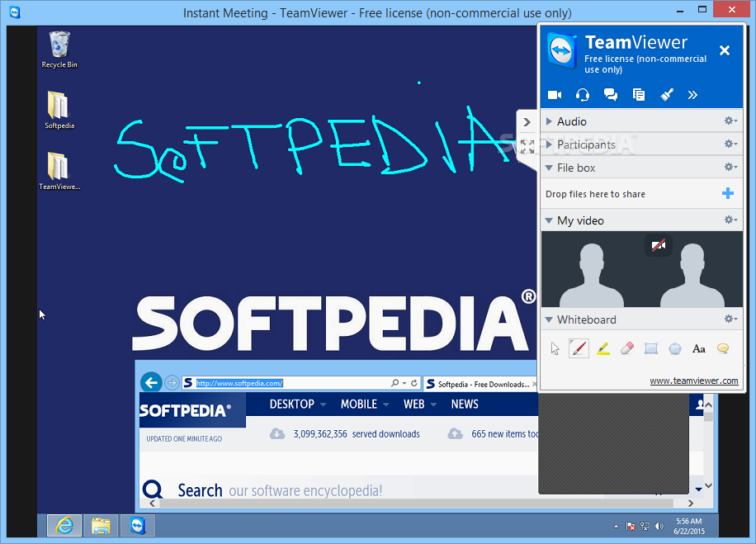Open Whiteboard settings gear menu

click(x=730, y=319)
